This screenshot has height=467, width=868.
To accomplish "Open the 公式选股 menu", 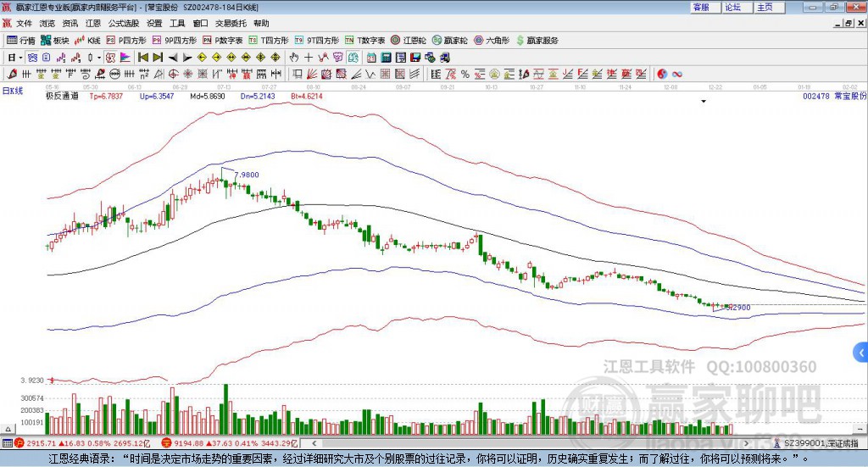I will point(124,23).
